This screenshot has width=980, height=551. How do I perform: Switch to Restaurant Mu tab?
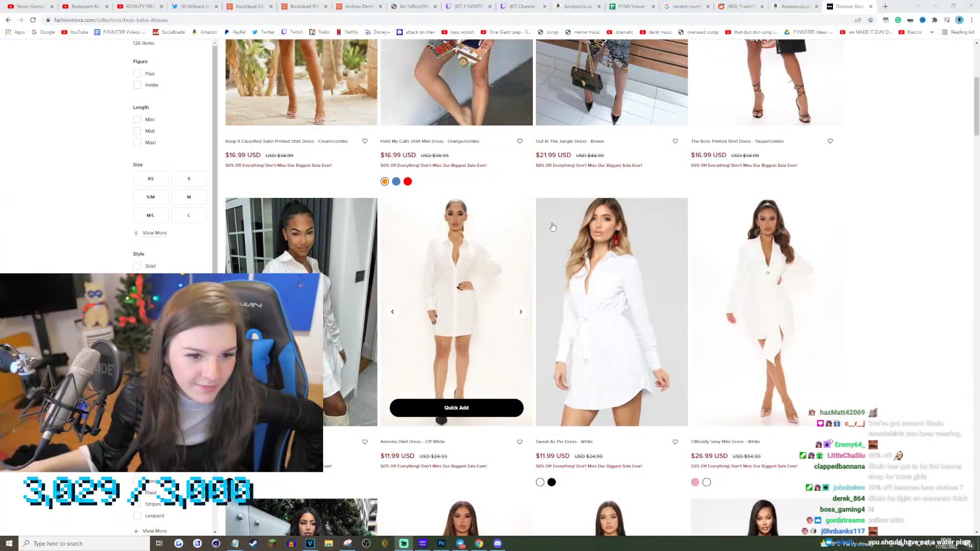click(84, 7)
